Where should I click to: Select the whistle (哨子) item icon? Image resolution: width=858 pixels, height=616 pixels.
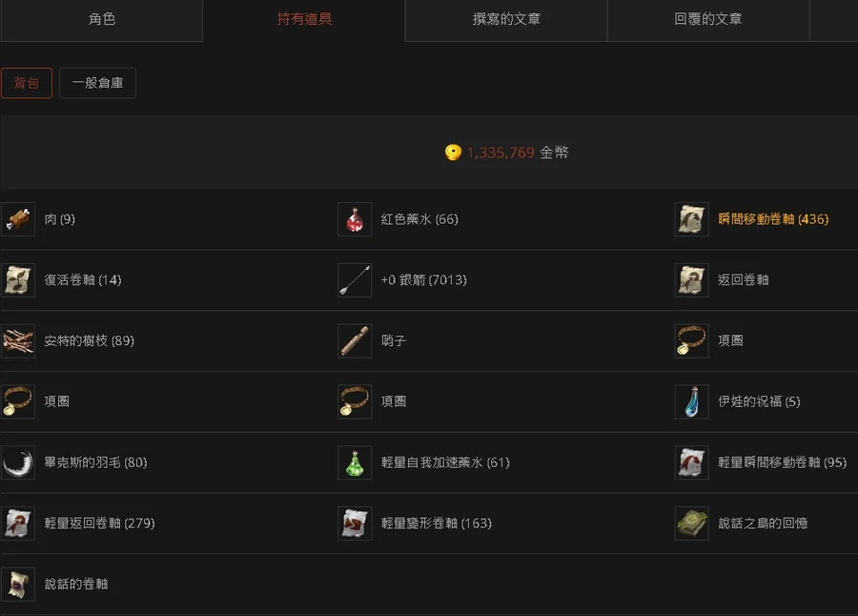click(x=355, y=340)
